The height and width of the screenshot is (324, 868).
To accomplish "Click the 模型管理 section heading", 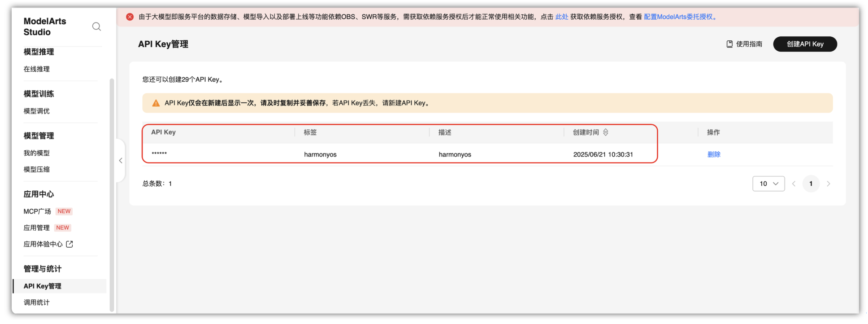I will coord(39,136).
